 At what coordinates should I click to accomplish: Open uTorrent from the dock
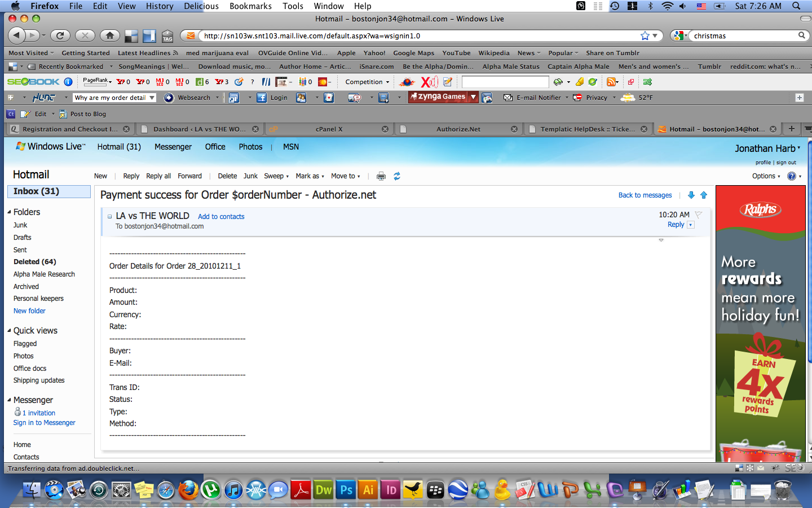click(x=211, y=489)
